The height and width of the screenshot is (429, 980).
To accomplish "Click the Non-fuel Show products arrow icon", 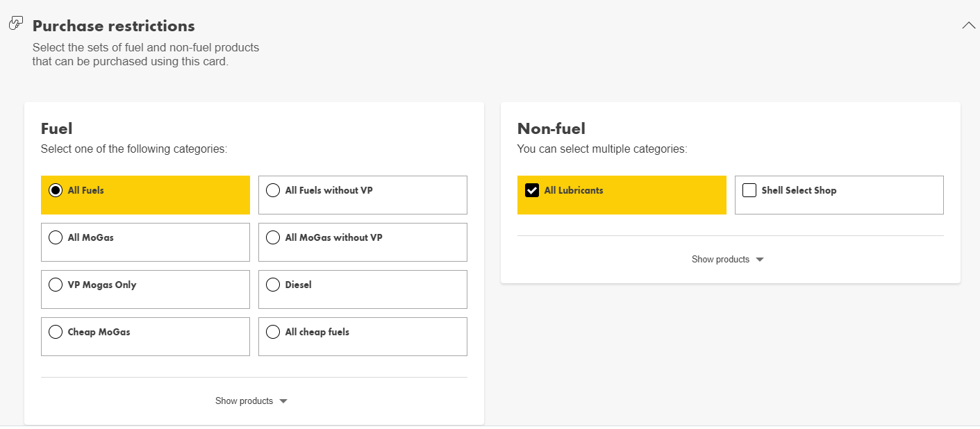I will (x=759, y=260).
